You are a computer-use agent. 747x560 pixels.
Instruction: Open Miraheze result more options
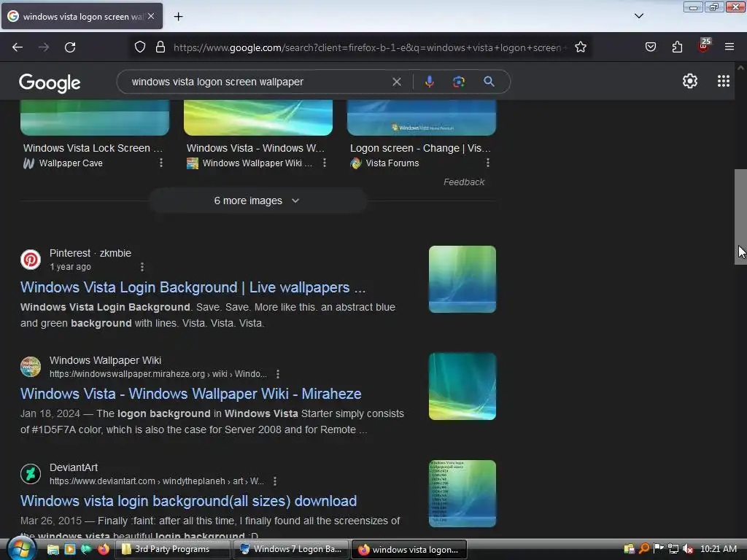pyautogui.click(x=278, y=374)
